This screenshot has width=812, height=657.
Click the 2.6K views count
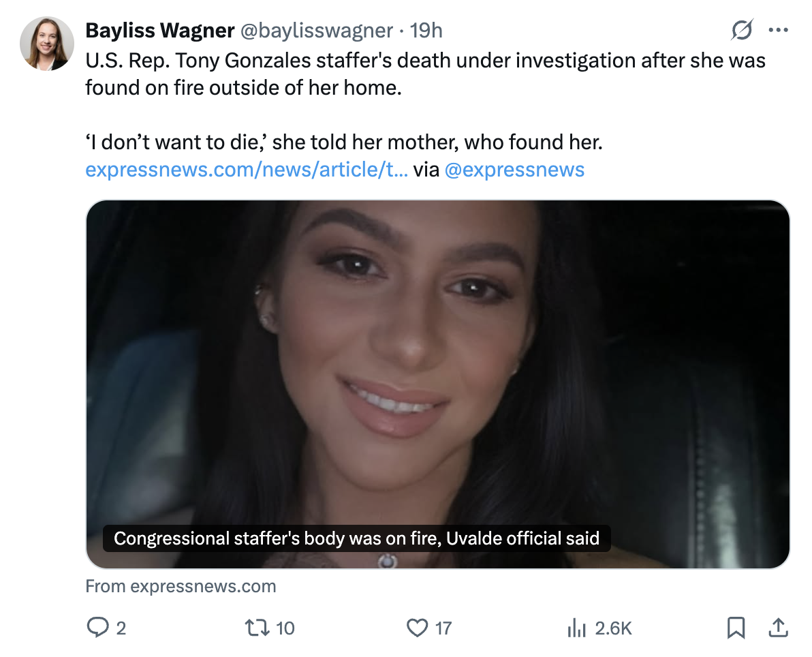[613, 628]
